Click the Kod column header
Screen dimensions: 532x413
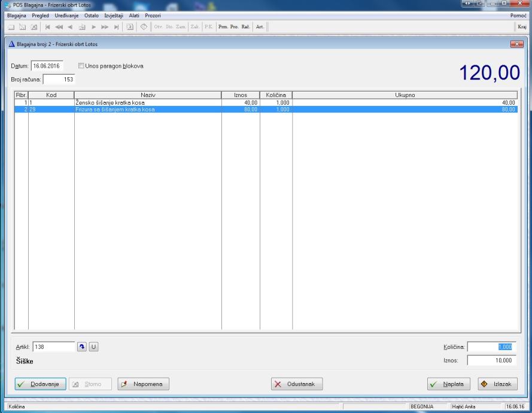[51, 95]
